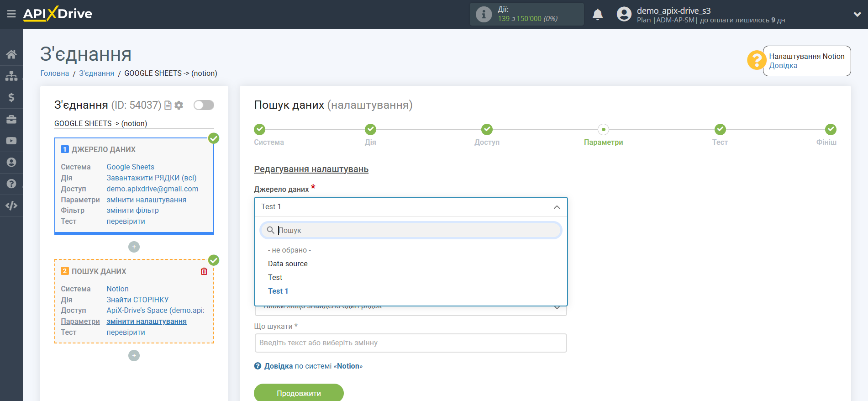Click the demo_apix-drive_s3 account name
The width and height of the screenshot is (868, 401).
[673, 11]
